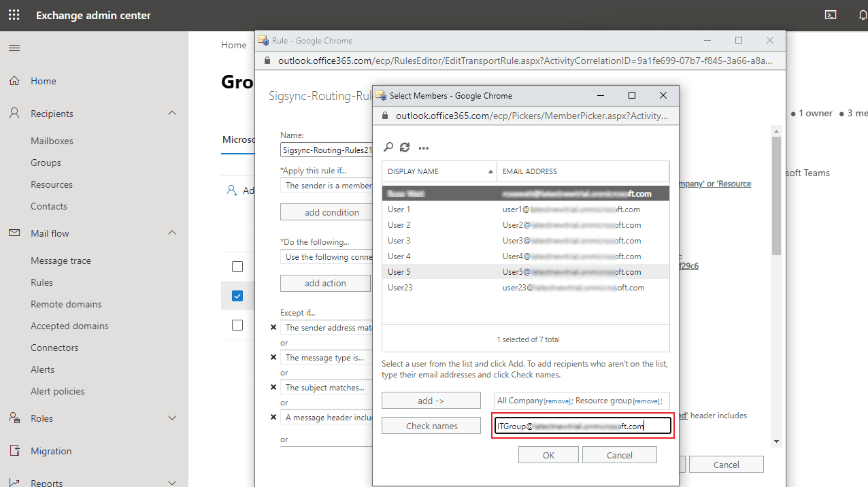Click the refresh icon in member picker

[405, 148]
